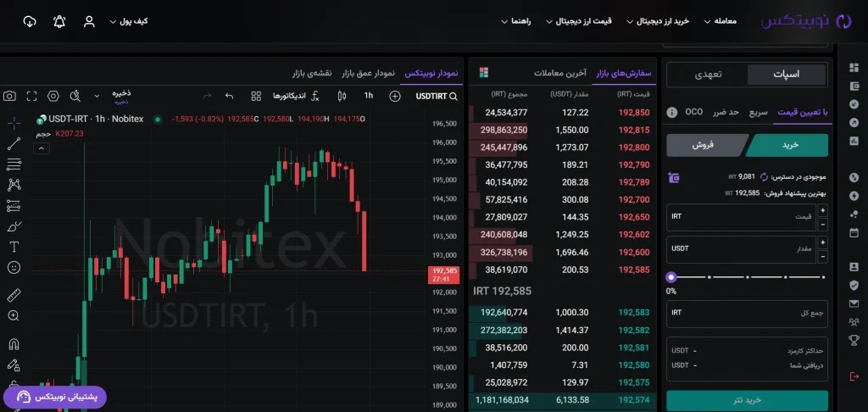Add a compare symbol with plus icon
Screen dimensions: 868x412
[395, 96]
